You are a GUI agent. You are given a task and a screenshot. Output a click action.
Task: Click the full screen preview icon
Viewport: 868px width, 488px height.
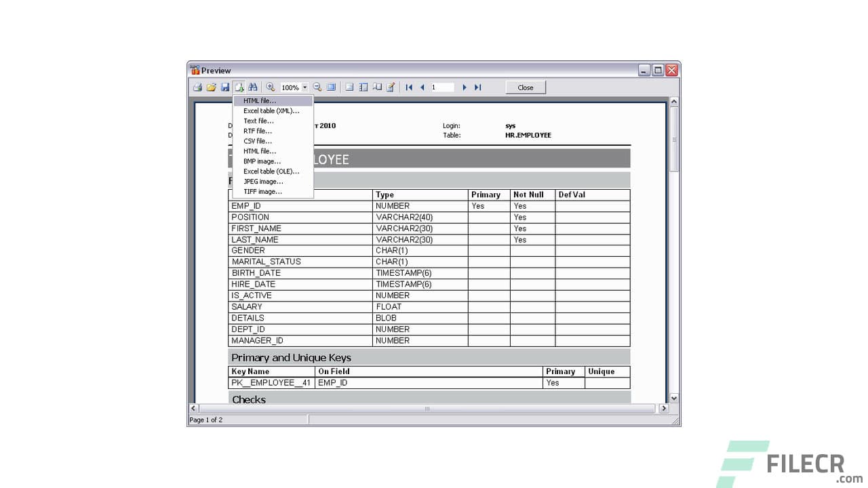330,87
